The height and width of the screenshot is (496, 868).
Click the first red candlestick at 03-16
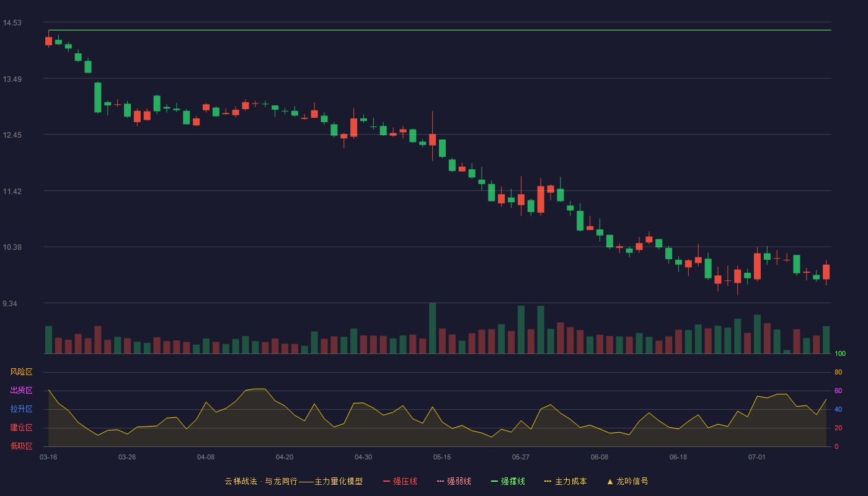click(x=48, y=41)
